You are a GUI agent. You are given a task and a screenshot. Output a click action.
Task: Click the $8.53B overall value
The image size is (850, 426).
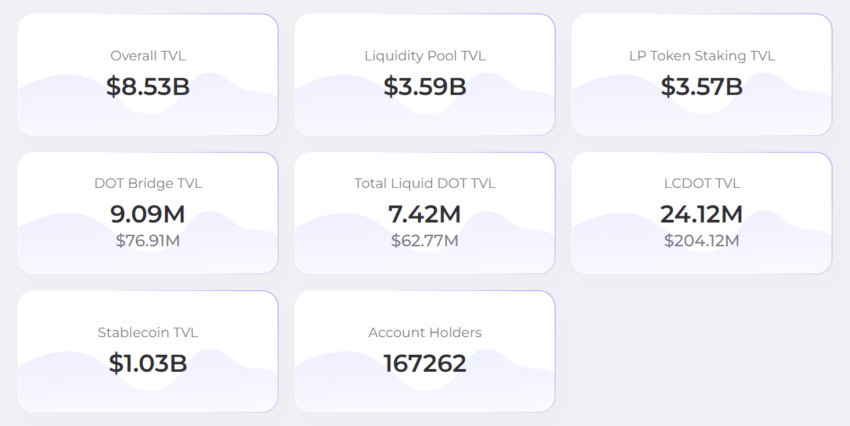148,87
